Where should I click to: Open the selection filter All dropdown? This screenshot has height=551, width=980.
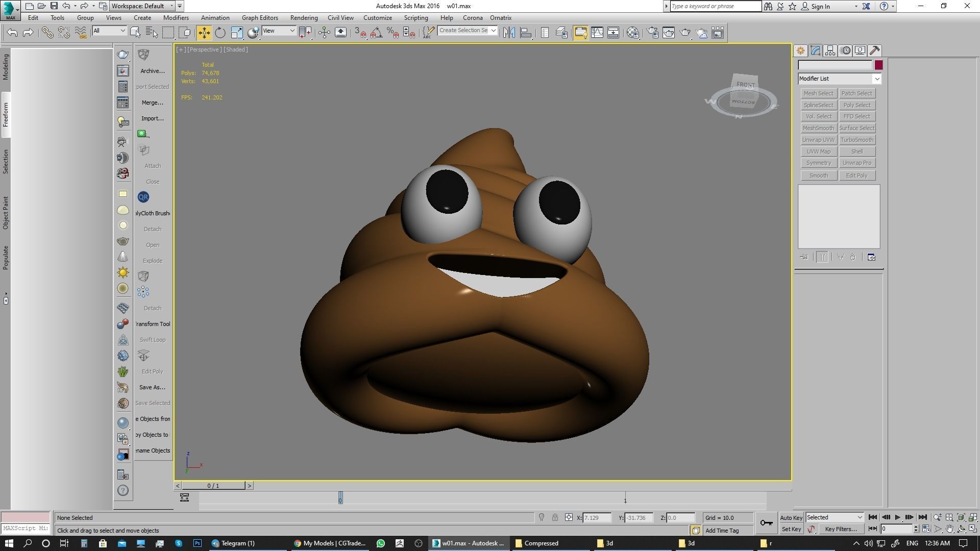click(x=109, y=31)
